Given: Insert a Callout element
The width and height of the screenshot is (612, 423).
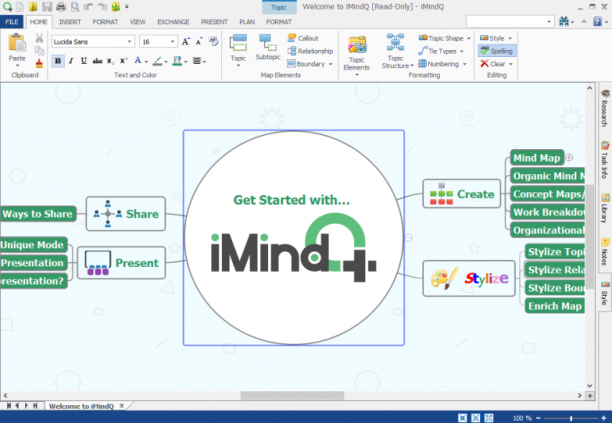Looking at the screenshot, I should point(303,38).
